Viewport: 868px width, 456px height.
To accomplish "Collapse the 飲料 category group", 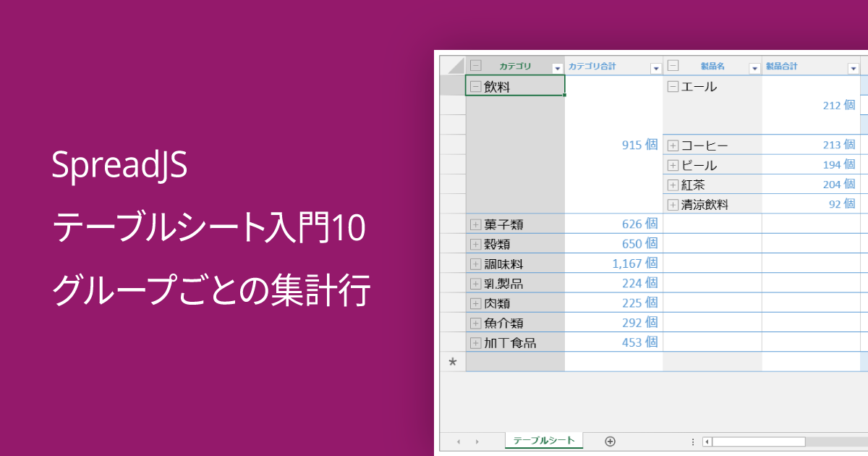I will tap(475, 86).
